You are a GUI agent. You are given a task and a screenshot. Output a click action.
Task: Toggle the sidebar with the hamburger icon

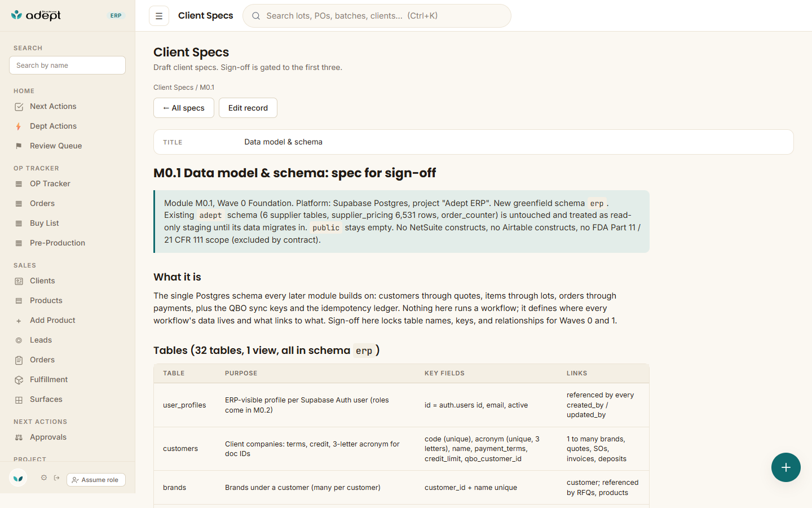click(159, 16)
